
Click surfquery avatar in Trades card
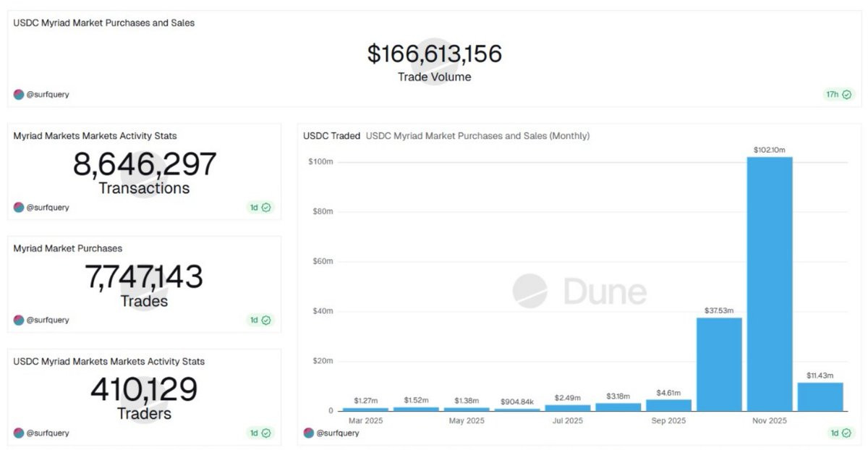(x=19, y=320)
